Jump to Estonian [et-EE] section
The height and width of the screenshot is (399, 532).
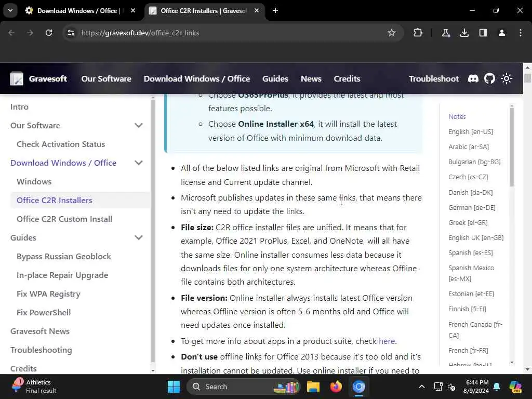coord(471,294)
